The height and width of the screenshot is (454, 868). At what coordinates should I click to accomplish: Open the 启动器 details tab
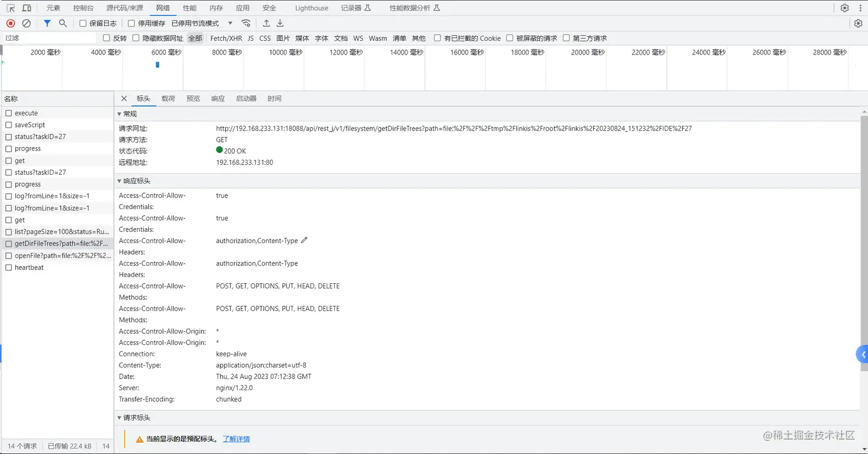[x=246, y=99]
